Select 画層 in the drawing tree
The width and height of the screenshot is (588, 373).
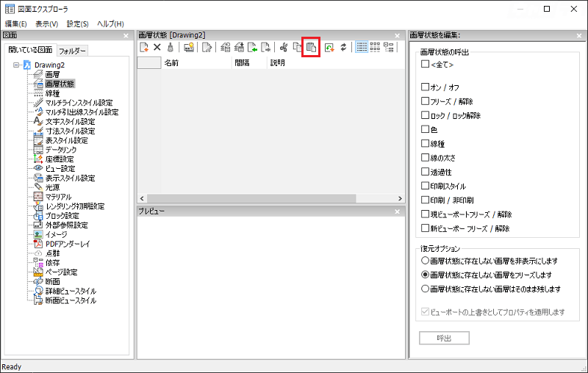(x=52, y=74)
